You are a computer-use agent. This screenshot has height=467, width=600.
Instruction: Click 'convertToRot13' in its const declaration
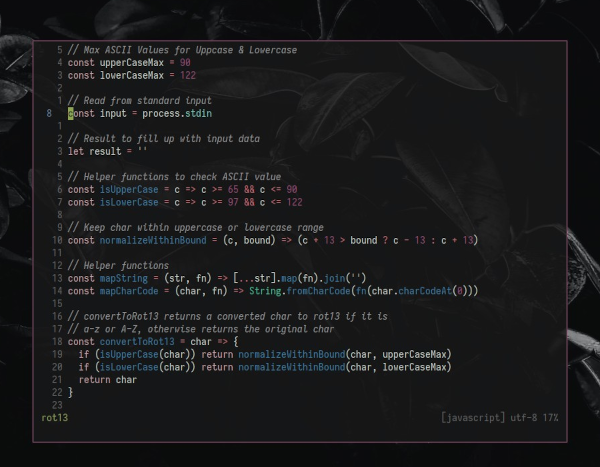click(137, 342)
